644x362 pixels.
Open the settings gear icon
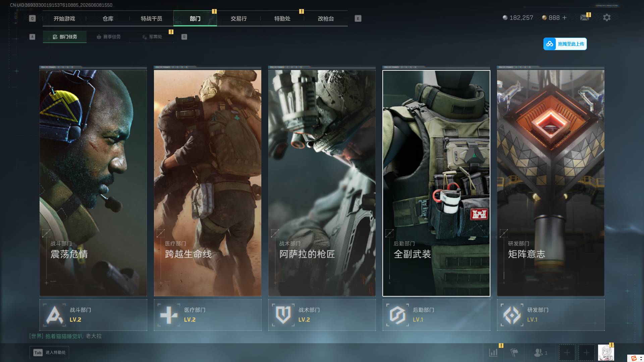click(x=606, y=18)
